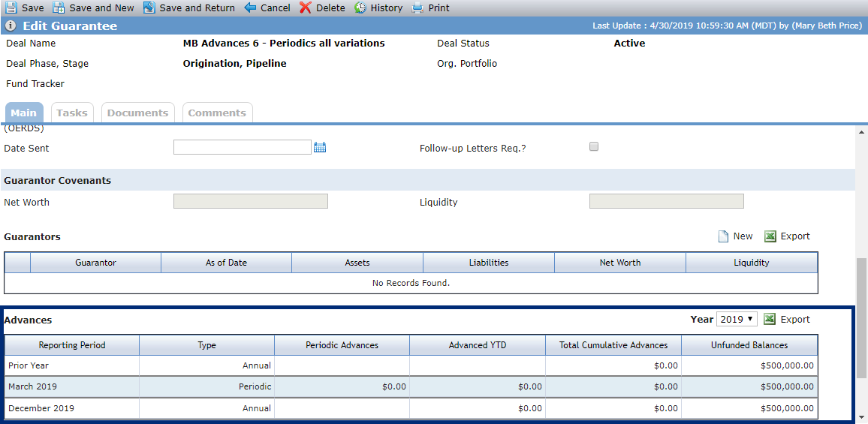Click the Assets column header
This screenshot has height=424, width=868.
[x=357, y=263]
